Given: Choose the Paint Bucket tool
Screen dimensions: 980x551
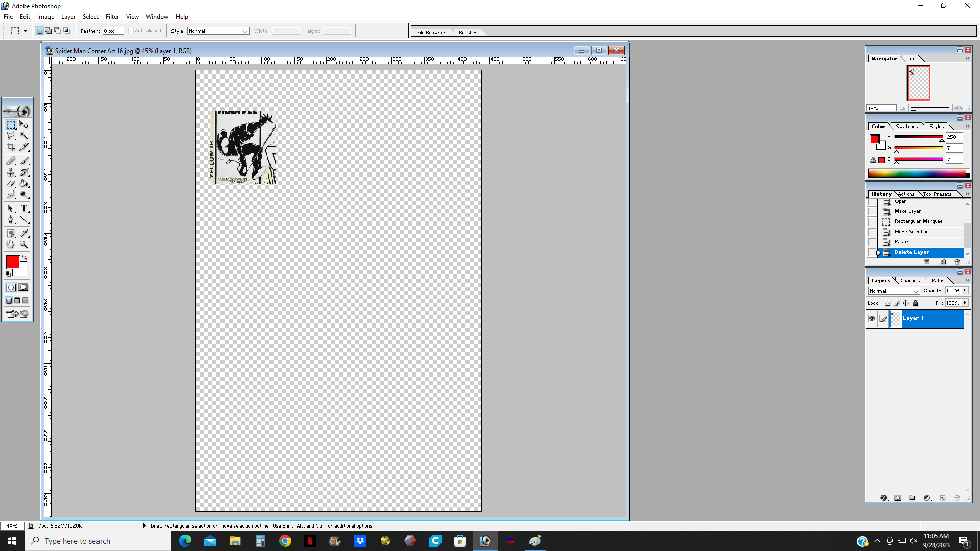Looking at the screenshot, I should click(x=24, y=184).
